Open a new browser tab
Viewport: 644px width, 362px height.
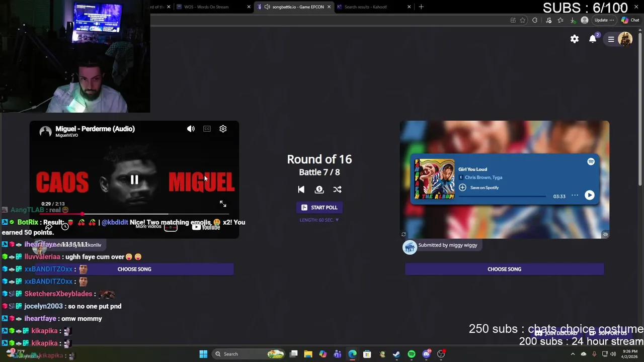click(421, 7)
